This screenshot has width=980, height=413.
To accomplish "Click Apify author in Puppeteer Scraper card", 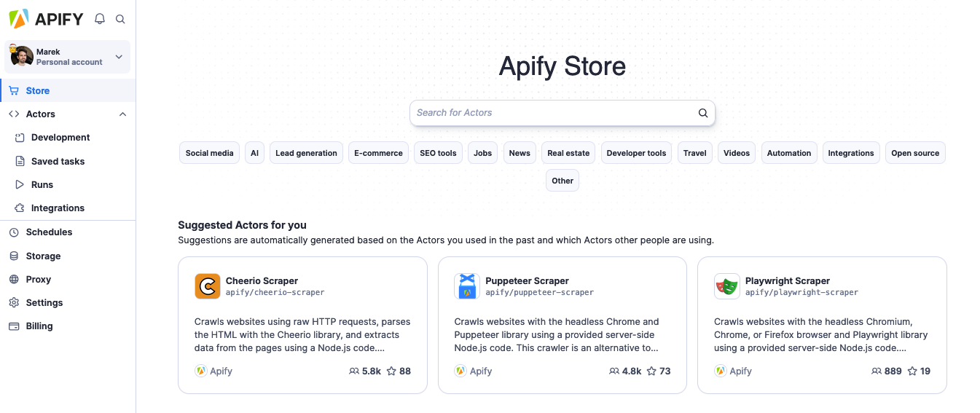I will (473, 371).
